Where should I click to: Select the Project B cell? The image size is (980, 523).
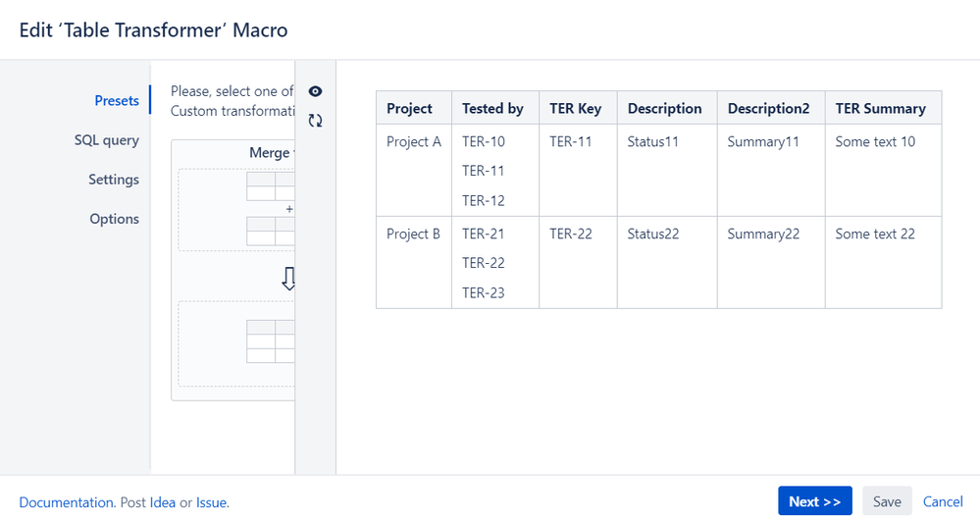click(x=414, y=235)
